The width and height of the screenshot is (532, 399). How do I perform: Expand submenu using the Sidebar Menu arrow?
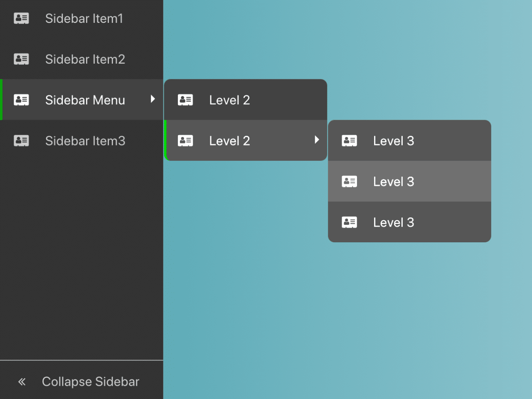[x=153, y=99]
